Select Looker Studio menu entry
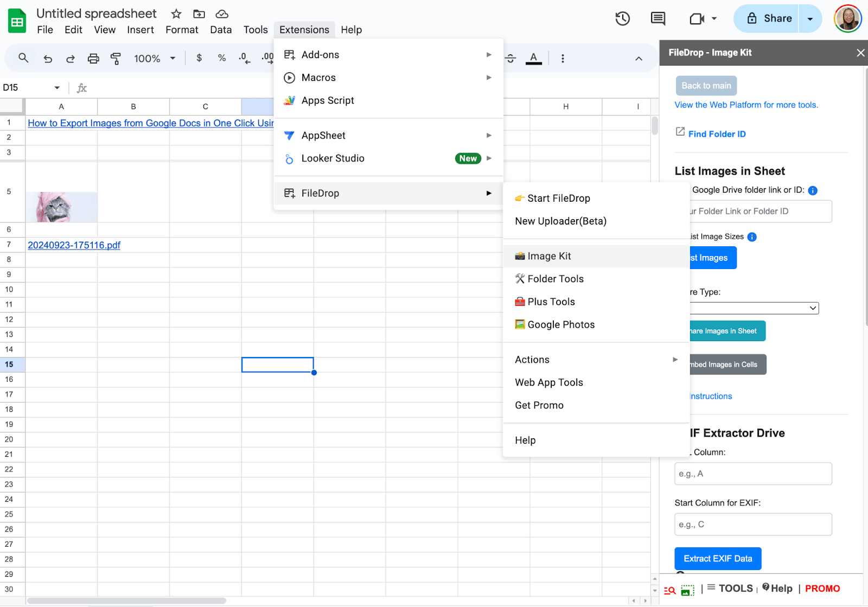Image resolution: width=868 pixels, height=607 pixels. point(388,158)
